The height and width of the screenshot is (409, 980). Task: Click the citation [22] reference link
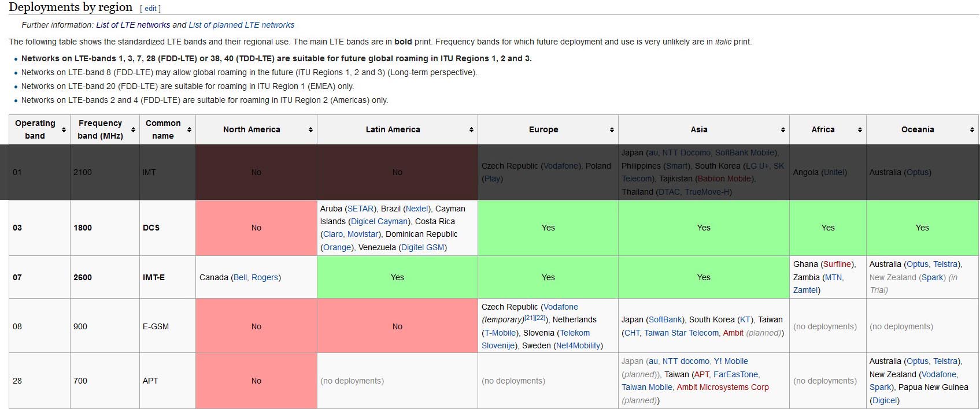click(541, 318)
